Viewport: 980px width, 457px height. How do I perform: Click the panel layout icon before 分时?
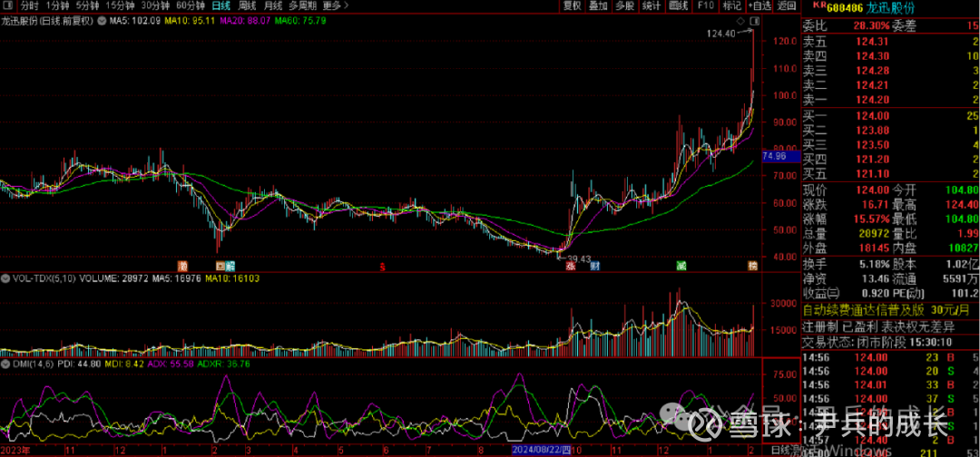(x=8, y=6)
